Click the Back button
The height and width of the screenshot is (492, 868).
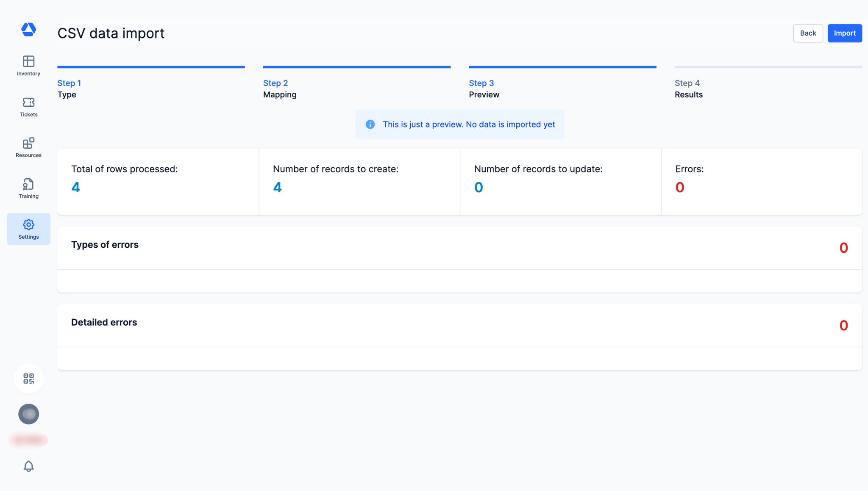click(x=808, y=33)
